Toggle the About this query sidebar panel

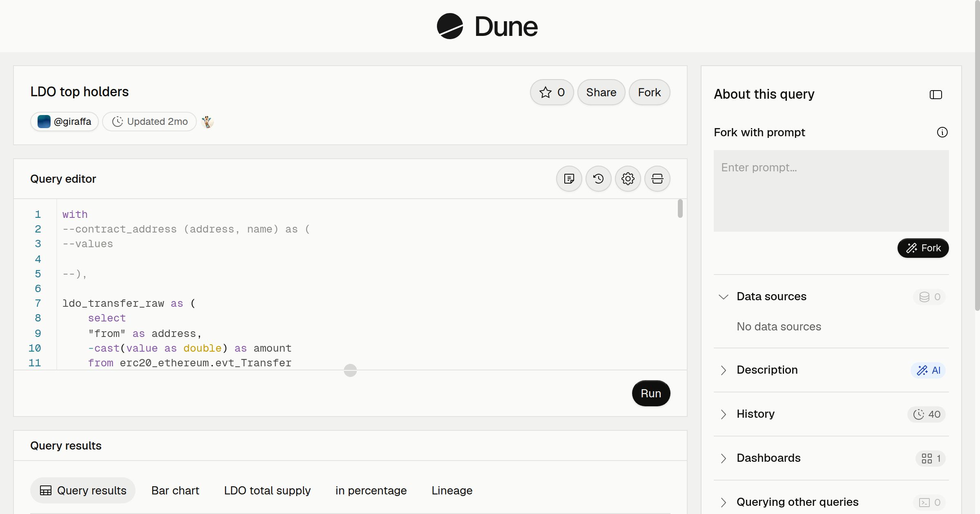935,95
